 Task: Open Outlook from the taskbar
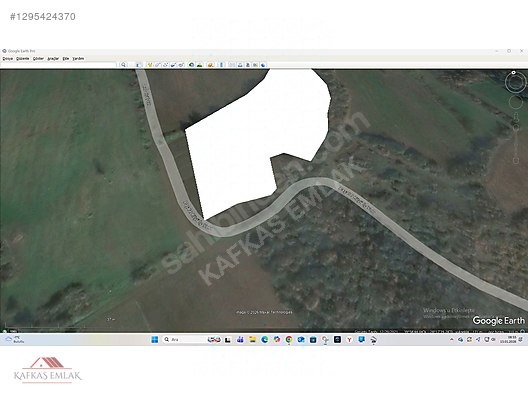(301, 339)
